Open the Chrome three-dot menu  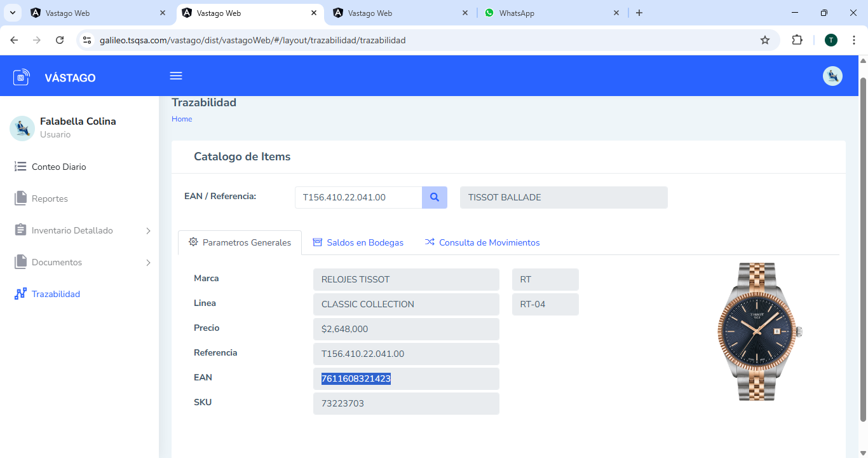click(x=854, y=40)
